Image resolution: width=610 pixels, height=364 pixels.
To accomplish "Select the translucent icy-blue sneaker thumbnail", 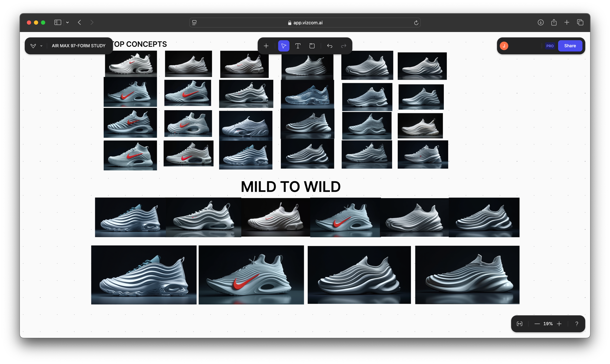I will 307,94.
